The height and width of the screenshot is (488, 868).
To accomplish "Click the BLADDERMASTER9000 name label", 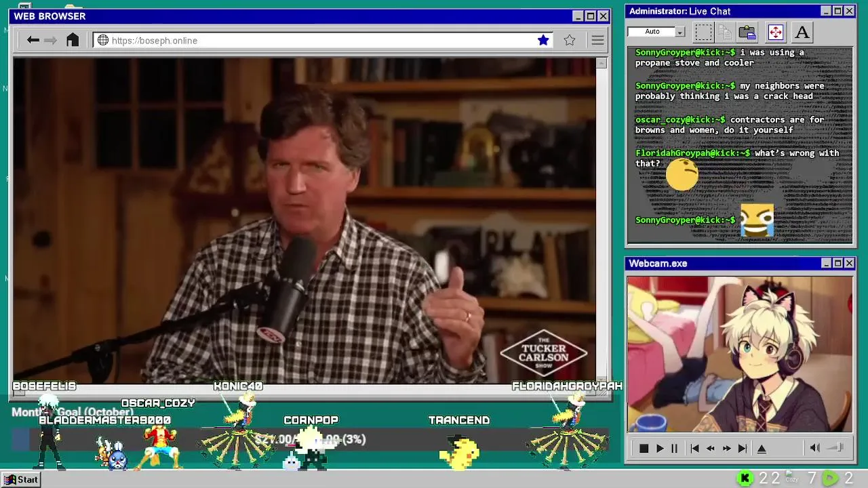I will tap(105, 420).
